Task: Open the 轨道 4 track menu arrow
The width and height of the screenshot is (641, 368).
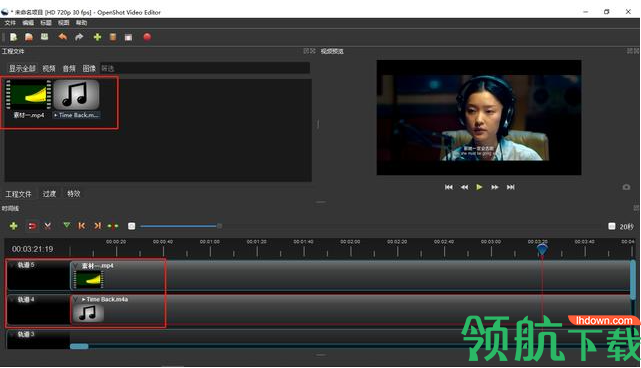Action: (x=13, y=300)
